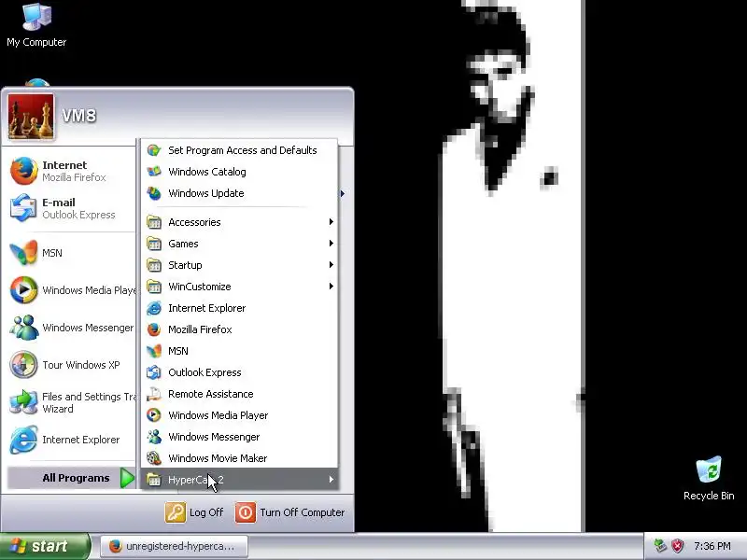
Task: Open Windows Update entry
Action: tap(239, 193)
